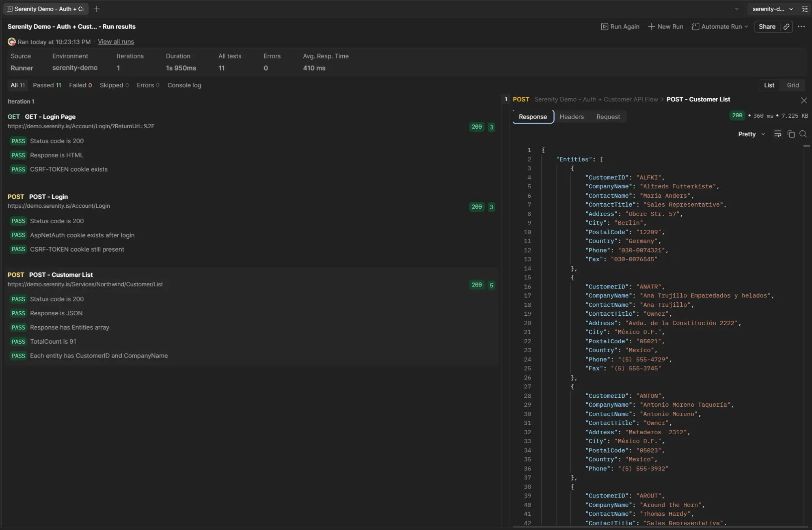
Task: Filter results to show Passed tests only
Action: tap(47, 85)
